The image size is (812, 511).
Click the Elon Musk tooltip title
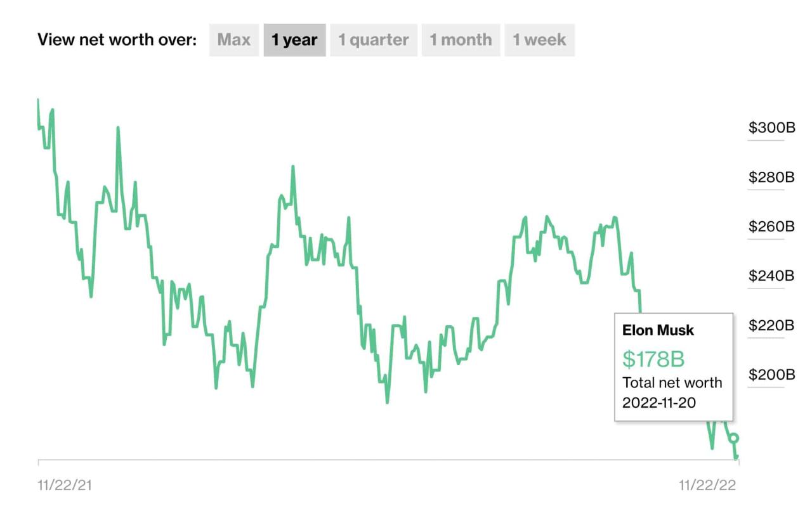pyautogui.click(x=657, y=330)
